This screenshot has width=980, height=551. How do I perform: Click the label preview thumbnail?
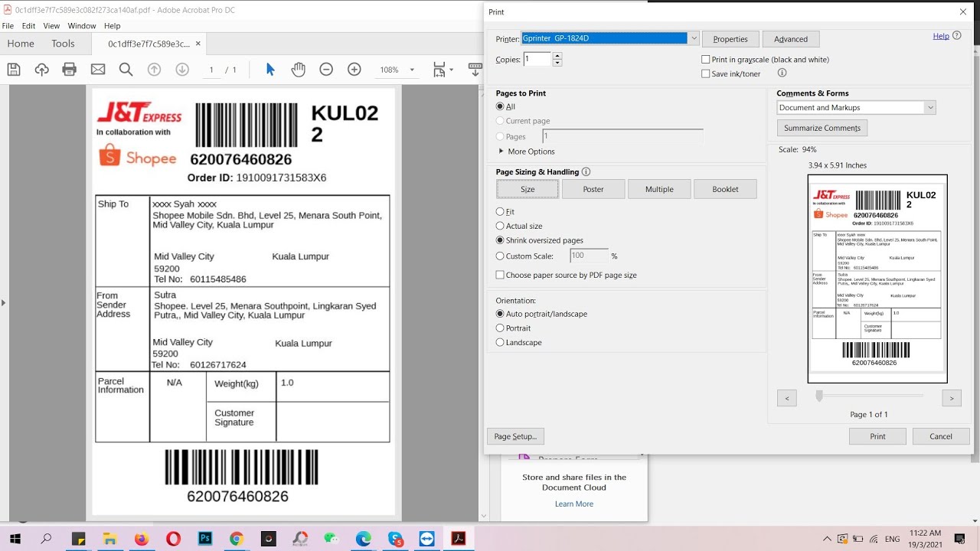click(x=877, y=279)
